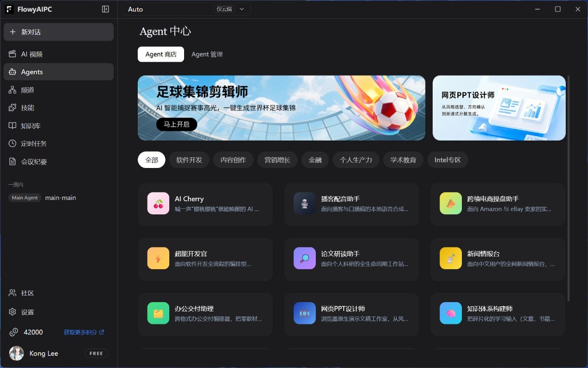Open the 网页PPT设计师 banner card

pyautogui.click(x=499, y=108)
